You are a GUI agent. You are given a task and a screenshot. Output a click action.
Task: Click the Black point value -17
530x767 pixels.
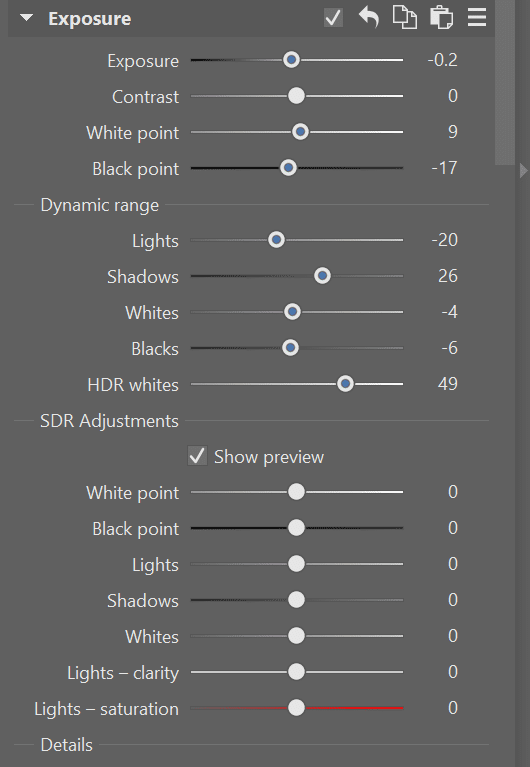[444, 168]
